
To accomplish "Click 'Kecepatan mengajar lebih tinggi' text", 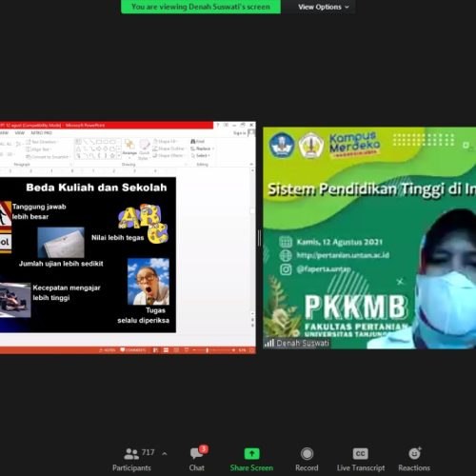I will click(67, 292).
